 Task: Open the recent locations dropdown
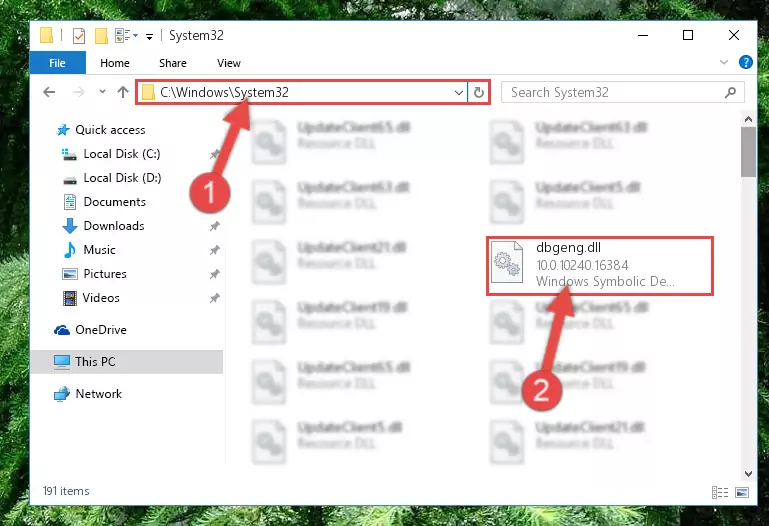[102, 92]
